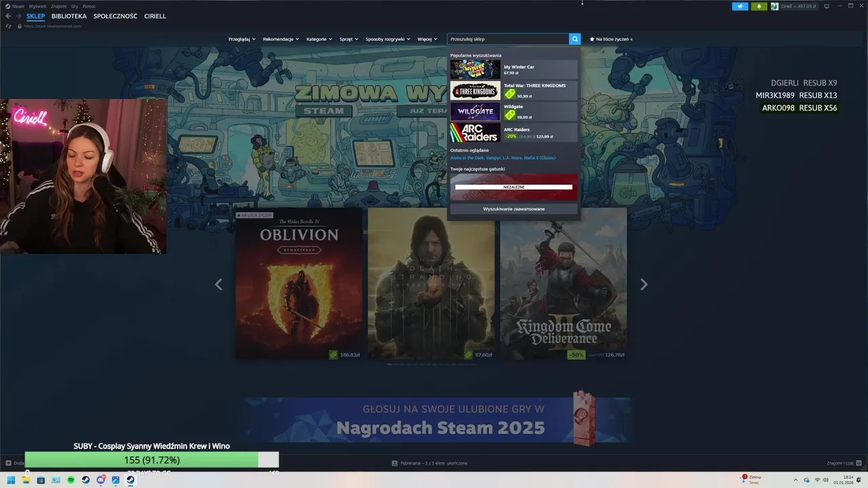Click Wyszukiwanie zaawansowane button
Viewport: 868px width, 488px height.
pos(514,209)
